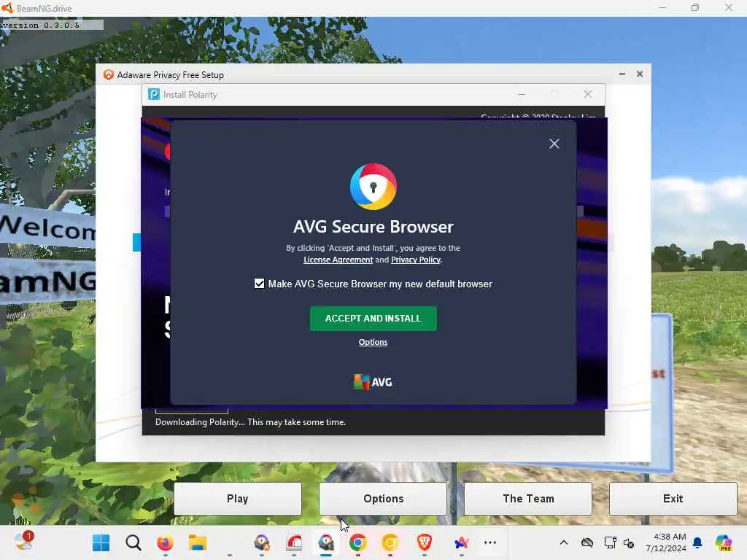Screen dimensions: 747x560
Task: Open the weather widget with notification badge
Action: (x=24, y=542)
